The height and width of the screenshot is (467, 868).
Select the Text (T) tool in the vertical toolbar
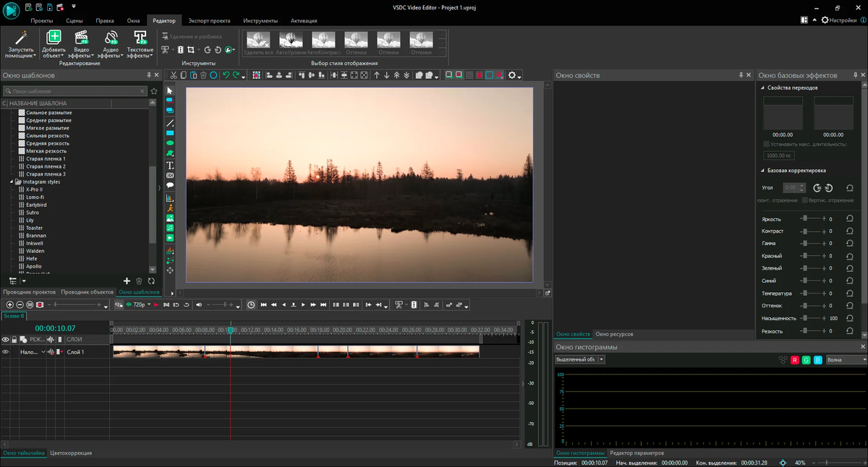(170, 166)
